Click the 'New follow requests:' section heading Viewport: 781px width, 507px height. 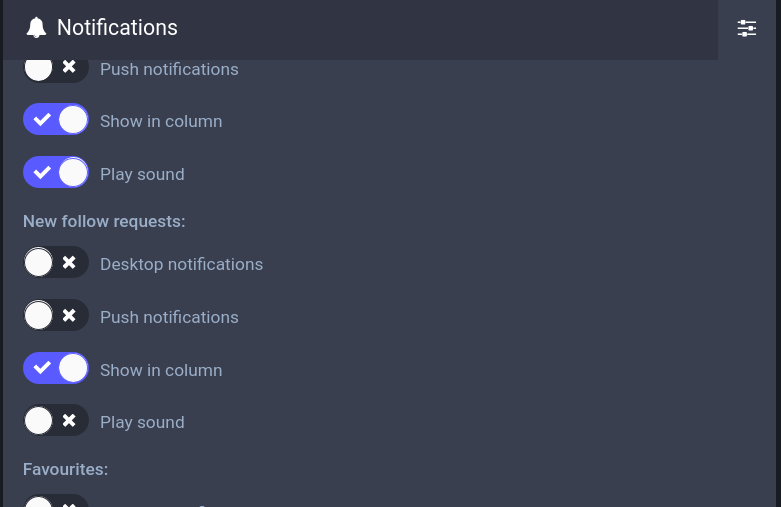pyautogui.click(x=104, y=221)
